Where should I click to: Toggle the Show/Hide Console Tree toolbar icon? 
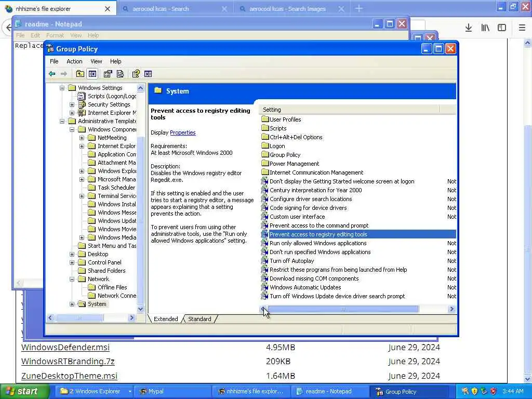[x=92, y=74]
